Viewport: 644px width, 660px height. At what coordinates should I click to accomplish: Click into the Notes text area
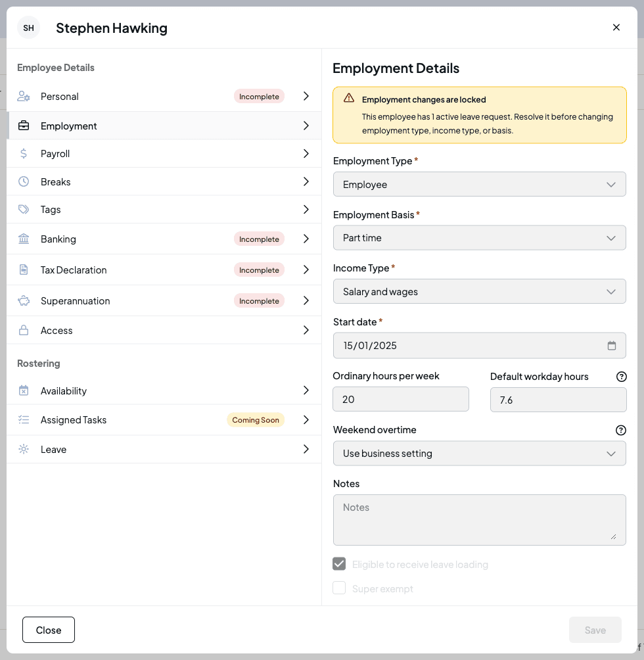point(480,520)
